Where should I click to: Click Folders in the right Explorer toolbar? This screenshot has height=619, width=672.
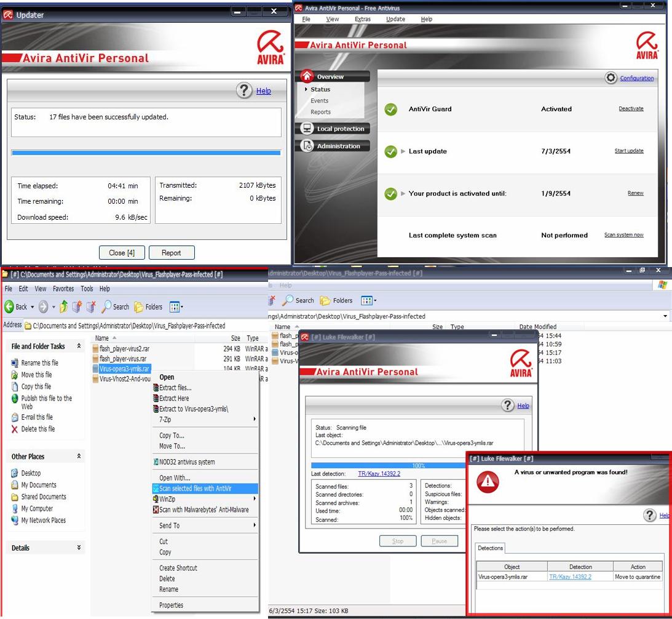(336, 300)
